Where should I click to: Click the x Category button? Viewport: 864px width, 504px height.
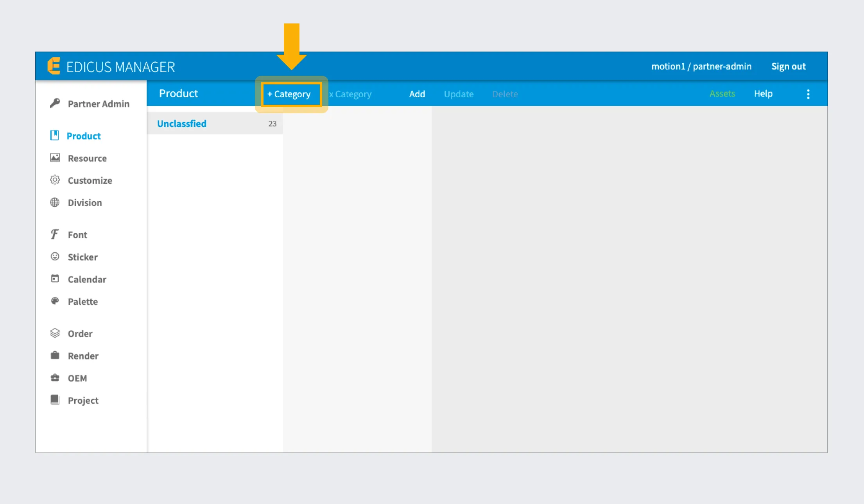350,94
